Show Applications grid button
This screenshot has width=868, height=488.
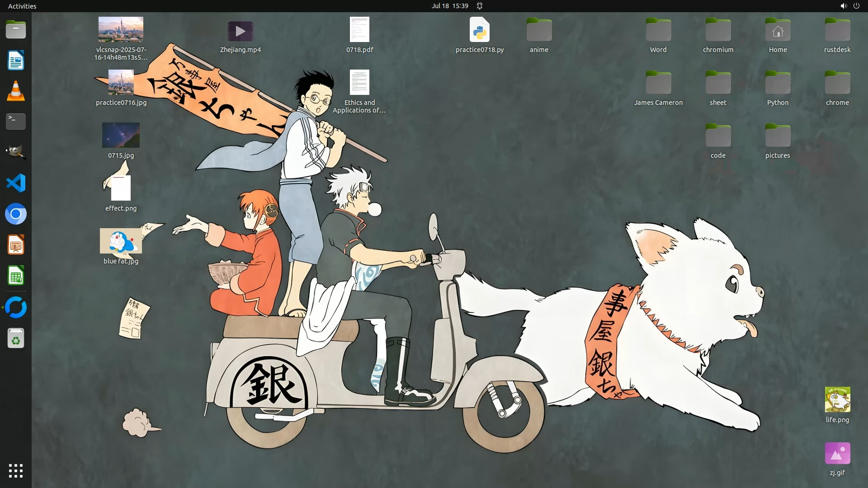coord(16,471)
